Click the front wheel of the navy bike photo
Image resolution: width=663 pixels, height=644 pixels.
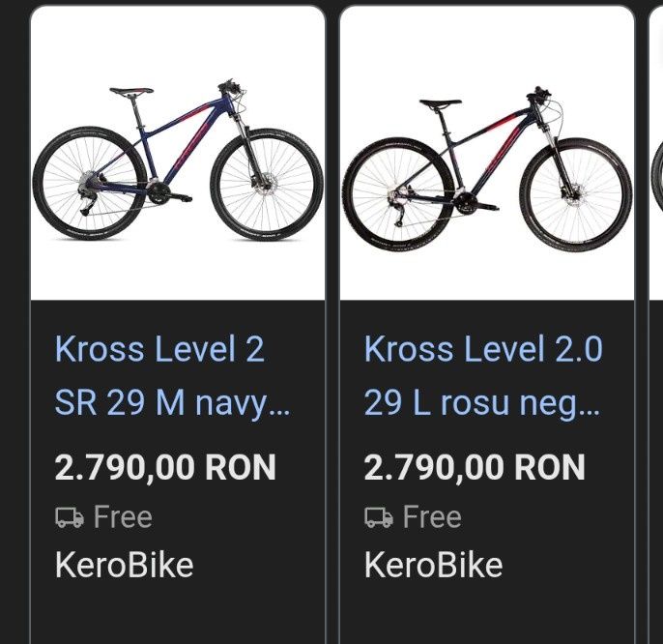[267, 185]
